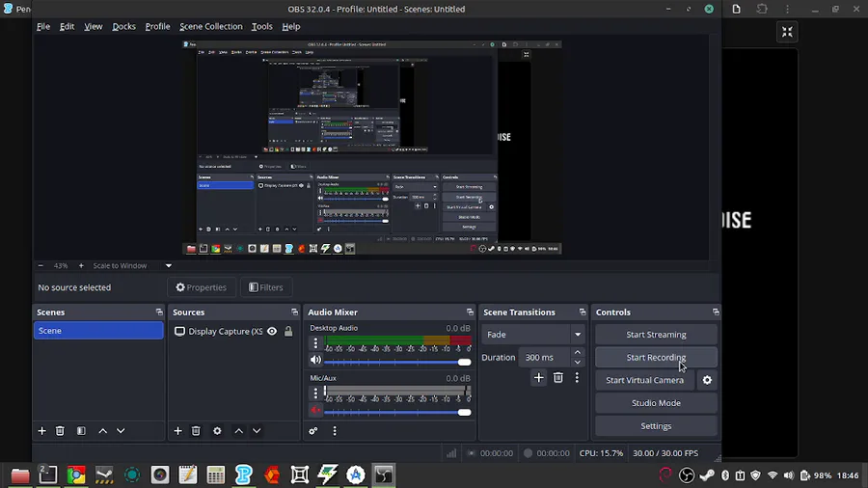
Task: Open source Properties button
Action: pyautogui.click(x=202, y=287)
